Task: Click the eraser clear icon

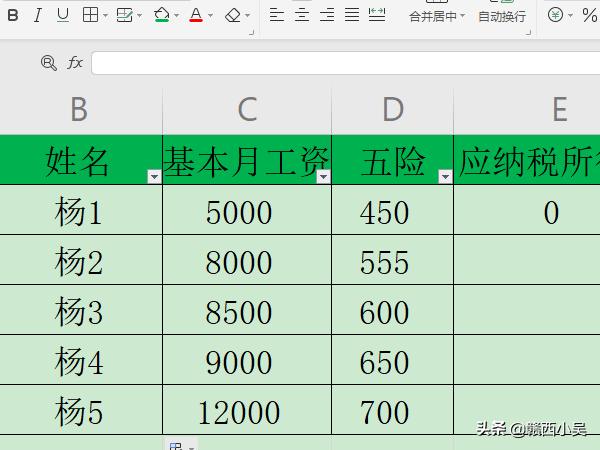Action: 233,15
